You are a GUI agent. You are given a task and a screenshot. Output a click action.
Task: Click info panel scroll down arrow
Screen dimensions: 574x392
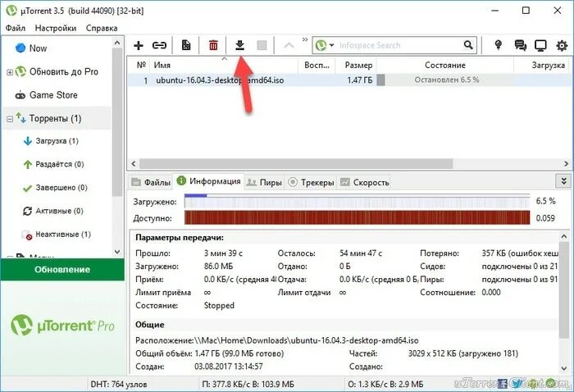[x=564, y=368]
